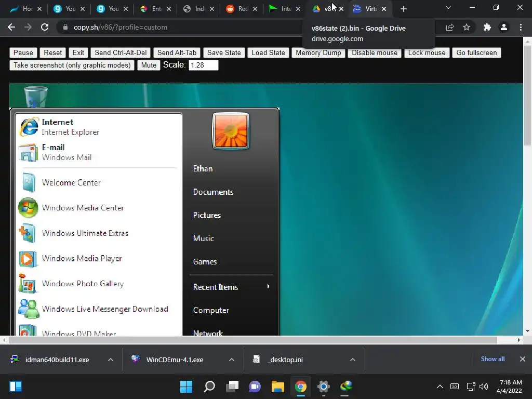
Task: Open the tab search dropdown chevron
Action: point(448,7)
